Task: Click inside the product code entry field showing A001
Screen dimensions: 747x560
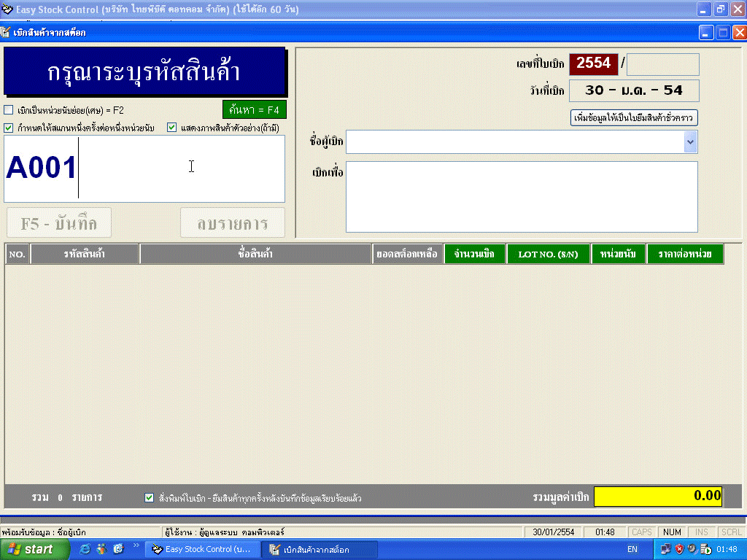Action: 146,168
